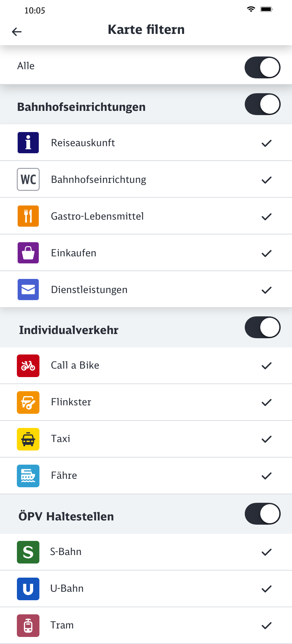Image resolution: width=292 pixels, height=644 pixels.
Task: Tap the Dienstleistungen envelope icon
Action: pos(28,290)
